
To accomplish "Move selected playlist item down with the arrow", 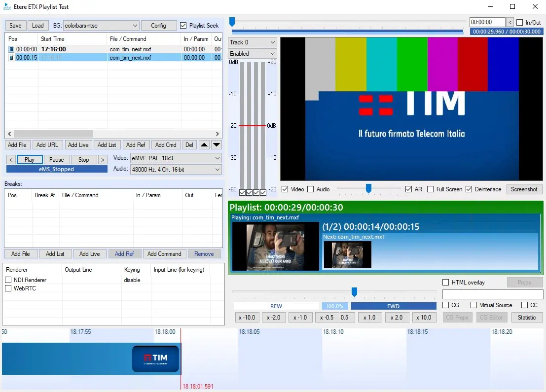I will (217, 145).
